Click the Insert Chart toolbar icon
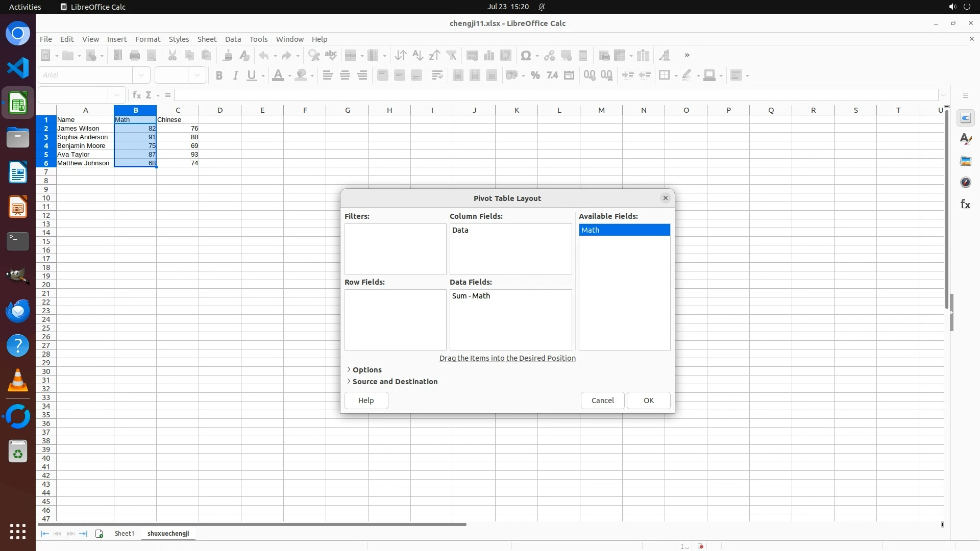 pyautogui.click(x=489, y=56)
